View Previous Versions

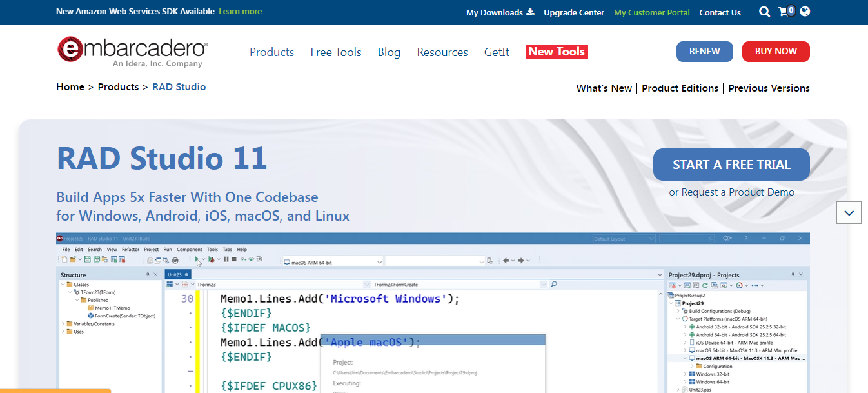tap(769, 88)
